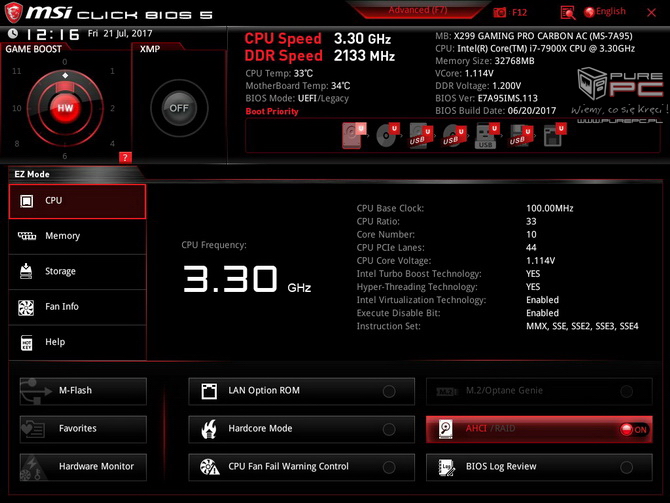670x503 pixels.
Task: Toggle the M.2/Optane Genie indicator
Action: pos(626,391)
